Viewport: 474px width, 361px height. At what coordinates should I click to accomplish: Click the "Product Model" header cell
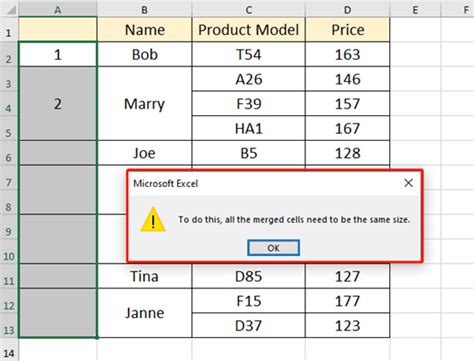pyautogui.click(x=248, y=30)
